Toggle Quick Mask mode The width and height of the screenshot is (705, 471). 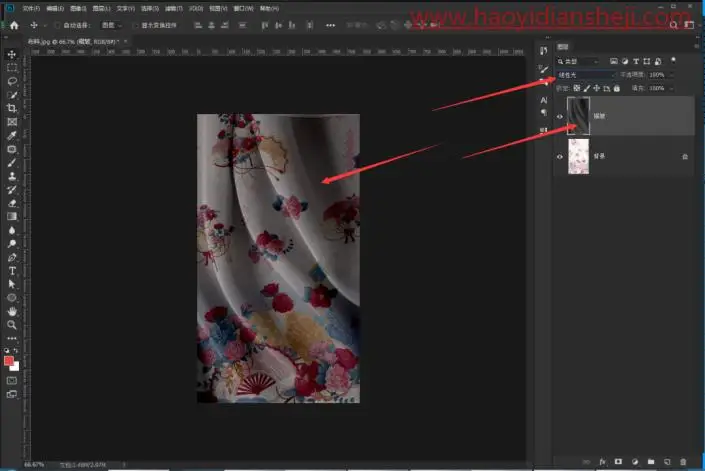pyautogui.click(x=12, y=381)
